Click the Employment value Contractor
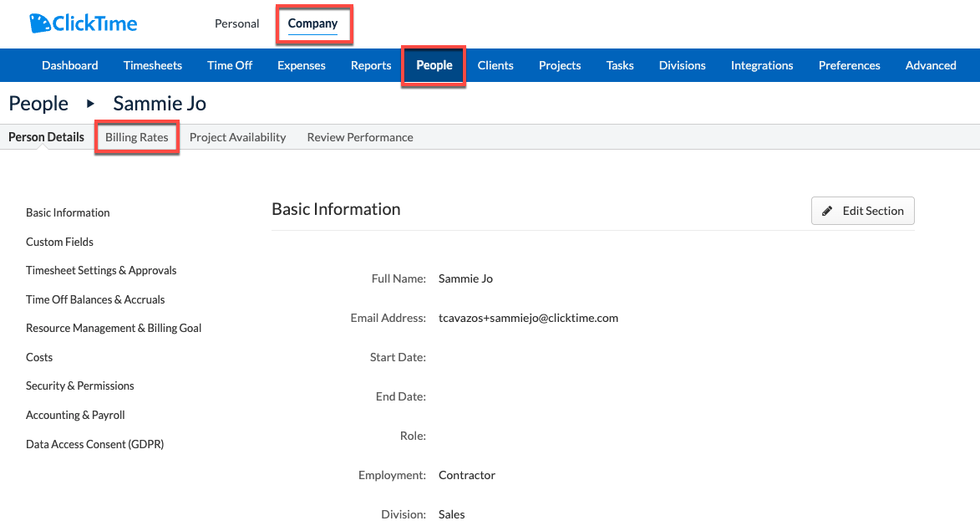Viewport: 980px width, 531px height. (467, 475)
